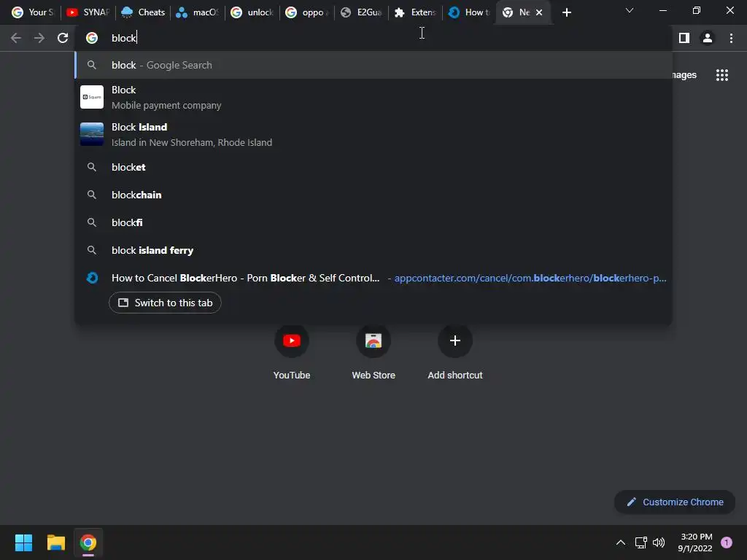Open the Windows Start menu

[x=23, y=542]
